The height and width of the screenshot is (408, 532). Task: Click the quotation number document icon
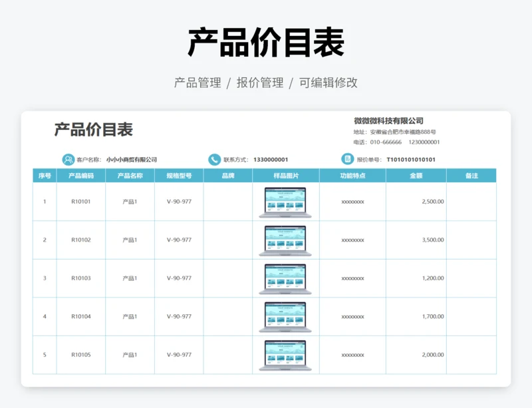point(347,159)
